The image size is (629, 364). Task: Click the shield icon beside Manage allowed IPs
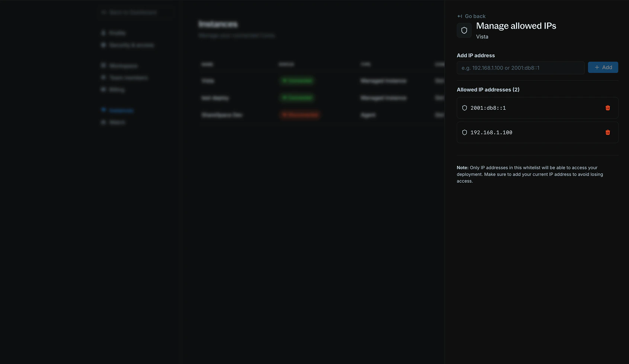[464, 30]
